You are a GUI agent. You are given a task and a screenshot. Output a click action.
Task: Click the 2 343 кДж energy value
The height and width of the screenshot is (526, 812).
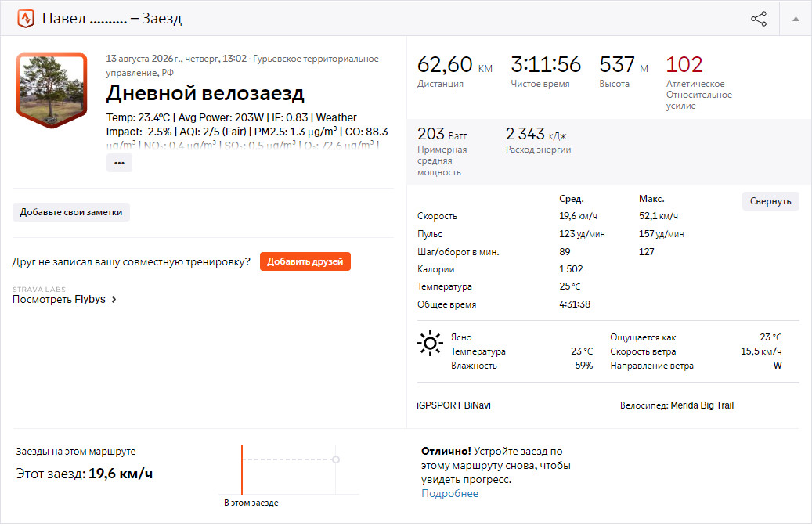pyautogui.click(x=536, y=134)
